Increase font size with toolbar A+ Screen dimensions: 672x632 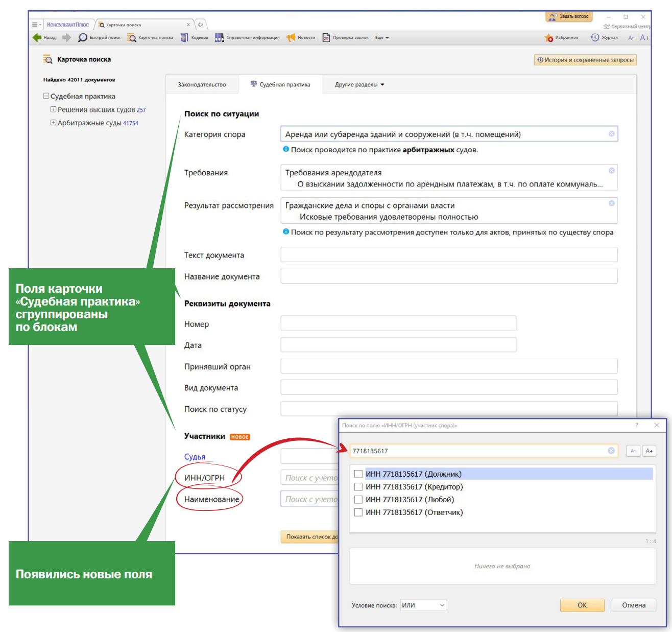click(644, 37)
